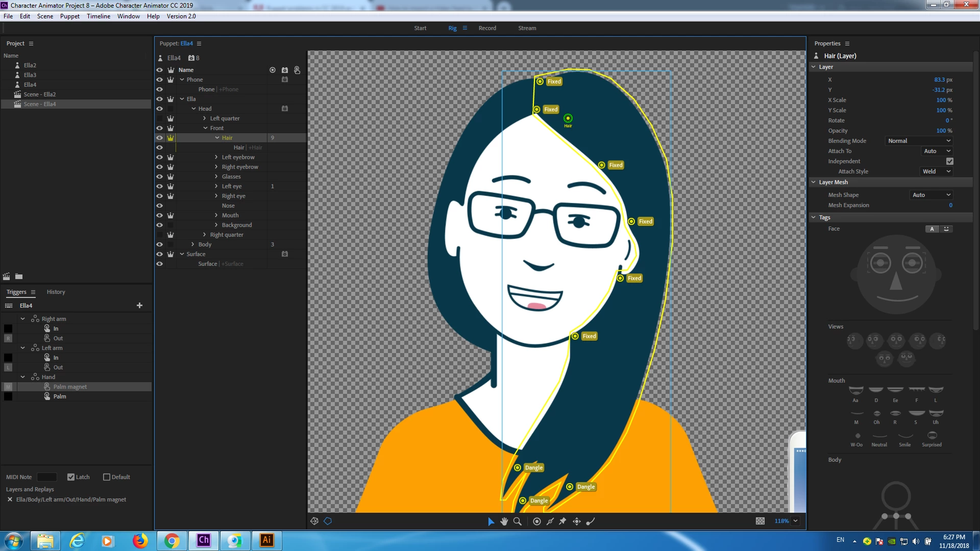Switch to the Record workspace tab

(x=487, y=28)
